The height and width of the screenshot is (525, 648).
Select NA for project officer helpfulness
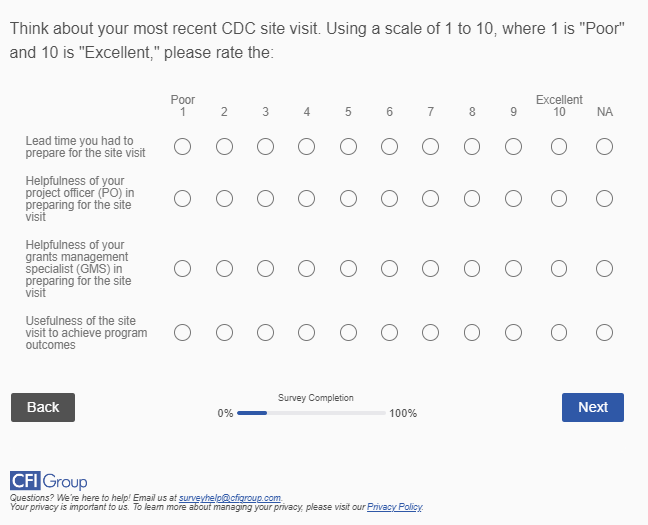click(x=604, y=199)
